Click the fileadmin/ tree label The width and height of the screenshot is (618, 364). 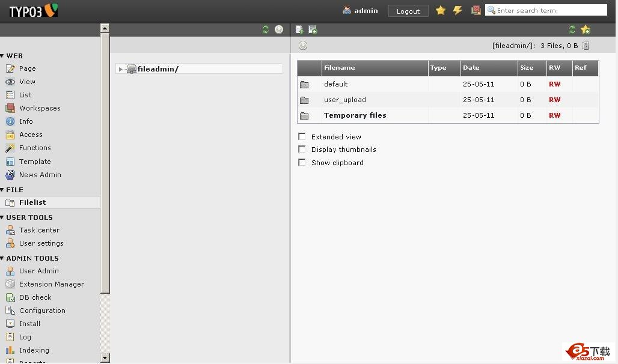[158, 69]
